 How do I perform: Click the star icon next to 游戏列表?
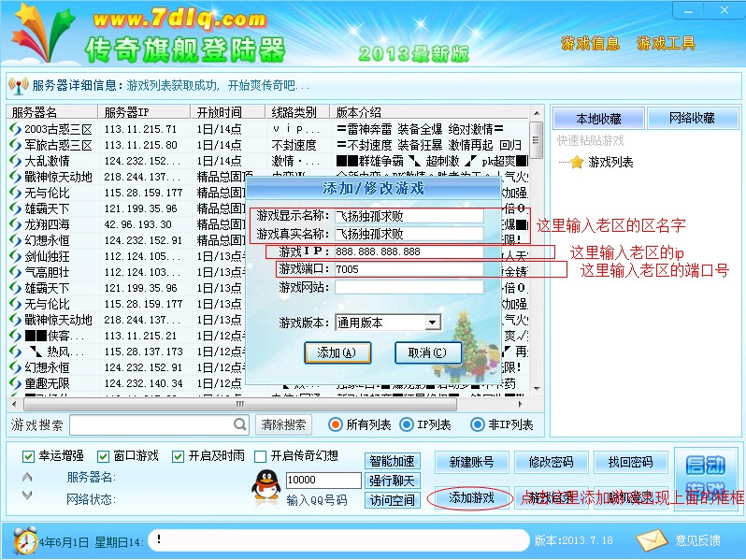click(x=577, y=162)
